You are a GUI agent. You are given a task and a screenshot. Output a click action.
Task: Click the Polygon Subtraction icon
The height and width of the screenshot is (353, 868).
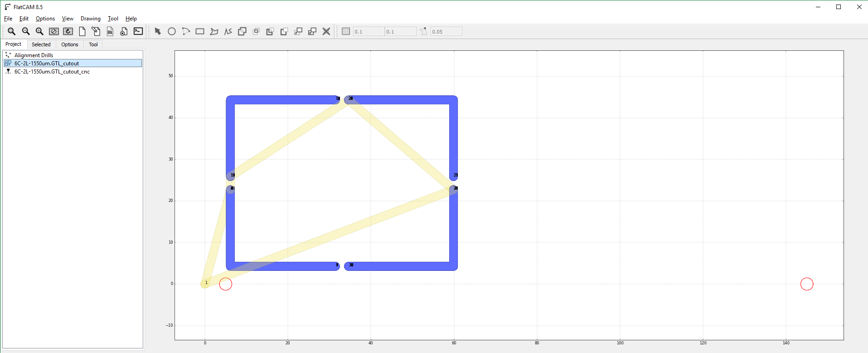click(270, 31)
